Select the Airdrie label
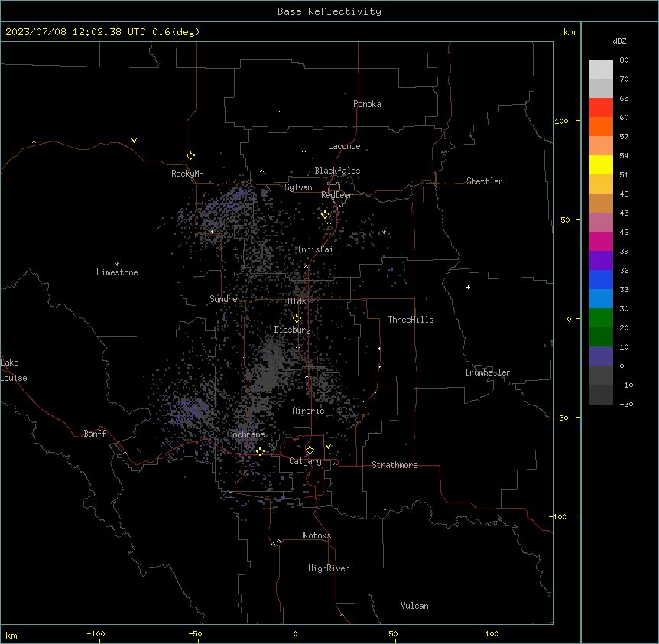Image resolution: width=659 pixels, height=644 pixels. tap(308, 411)
